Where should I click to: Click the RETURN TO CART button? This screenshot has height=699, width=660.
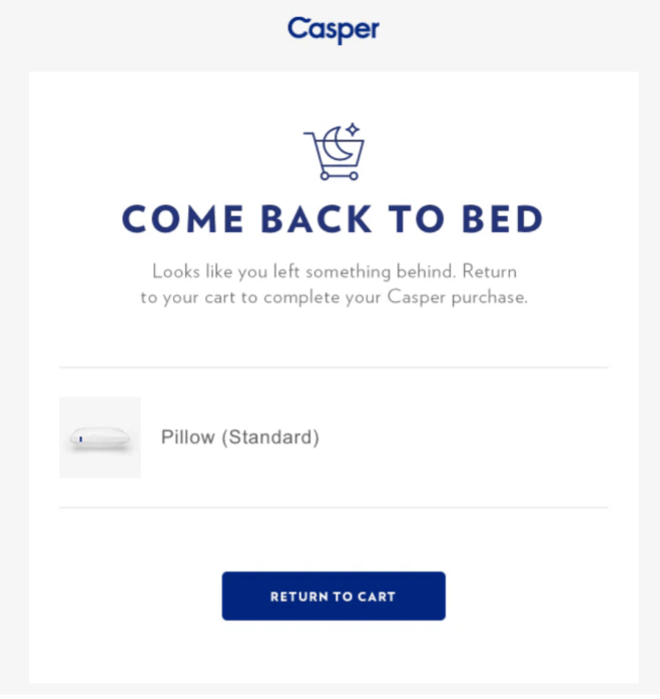tap(333, 596)
